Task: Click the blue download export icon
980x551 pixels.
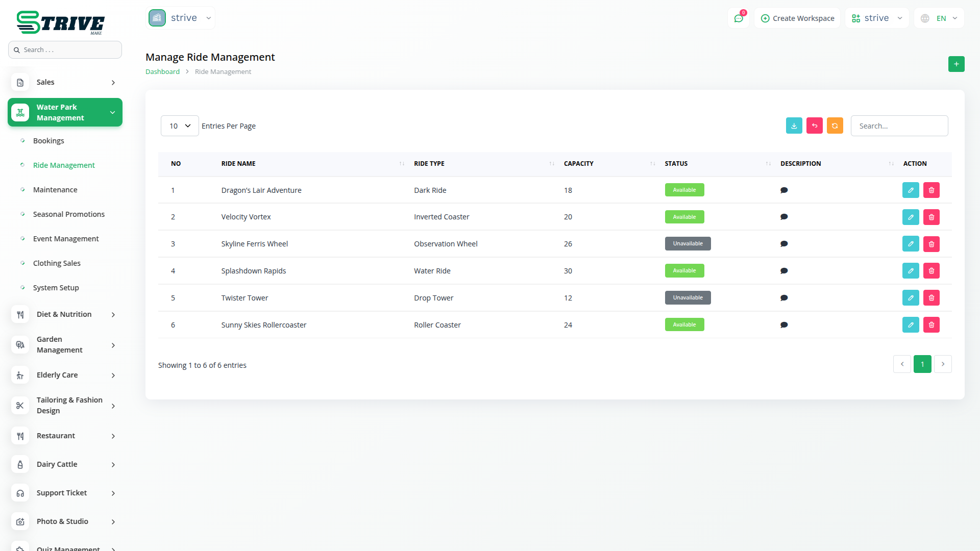Action: [x=794, y=126]
